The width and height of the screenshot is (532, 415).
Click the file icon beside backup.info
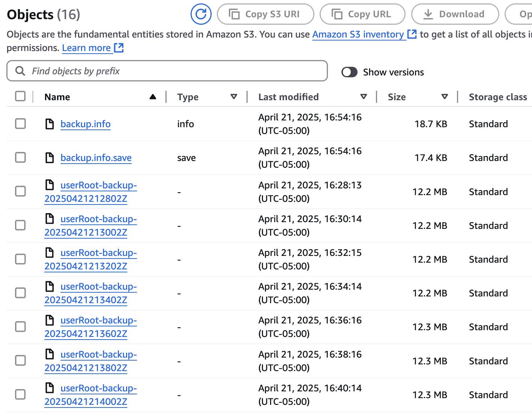50,124
